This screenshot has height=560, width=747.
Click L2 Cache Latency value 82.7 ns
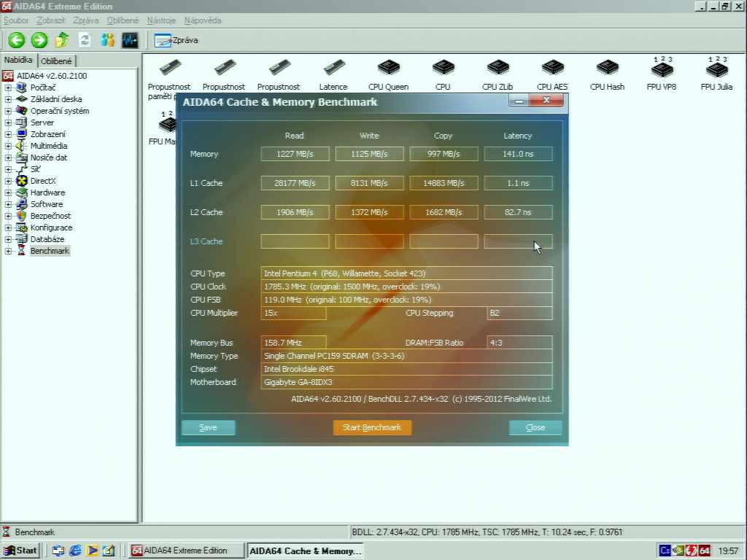click(x=518, y=212)
